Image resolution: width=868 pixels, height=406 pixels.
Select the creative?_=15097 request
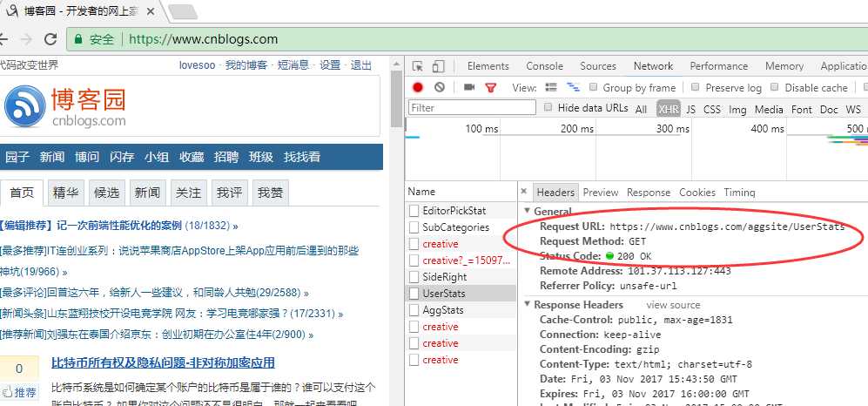[466, 261]
